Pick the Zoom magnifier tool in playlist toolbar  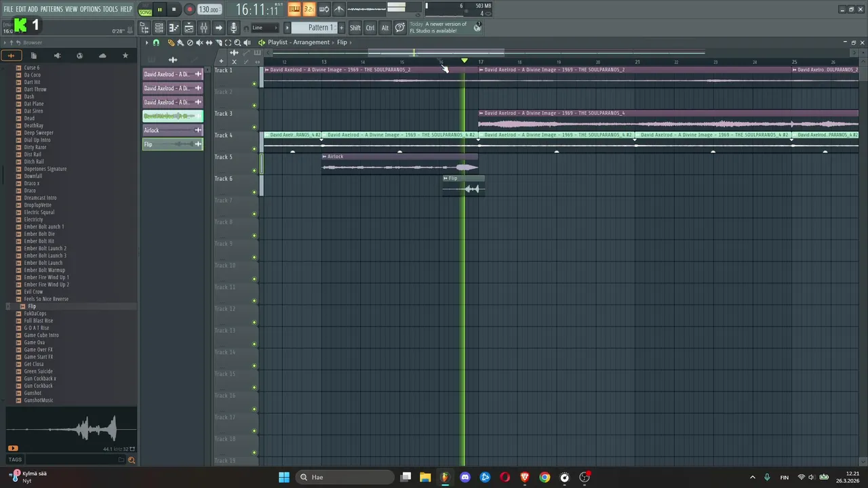237,42
